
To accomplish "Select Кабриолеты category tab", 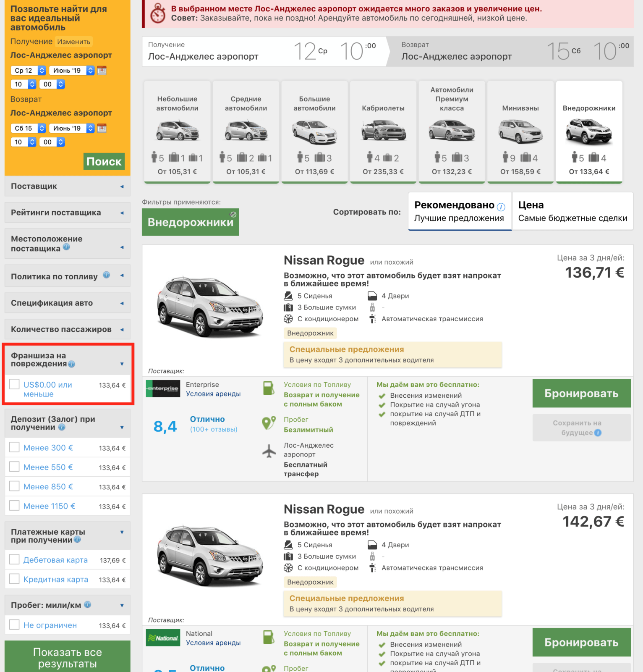I will (383, 132).
